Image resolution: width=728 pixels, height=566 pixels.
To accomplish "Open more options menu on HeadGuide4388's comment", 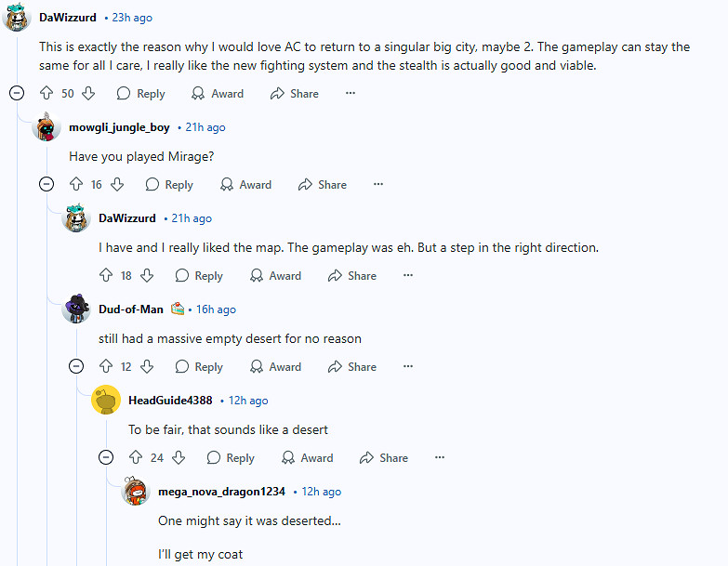I will (x=440, y=457).
